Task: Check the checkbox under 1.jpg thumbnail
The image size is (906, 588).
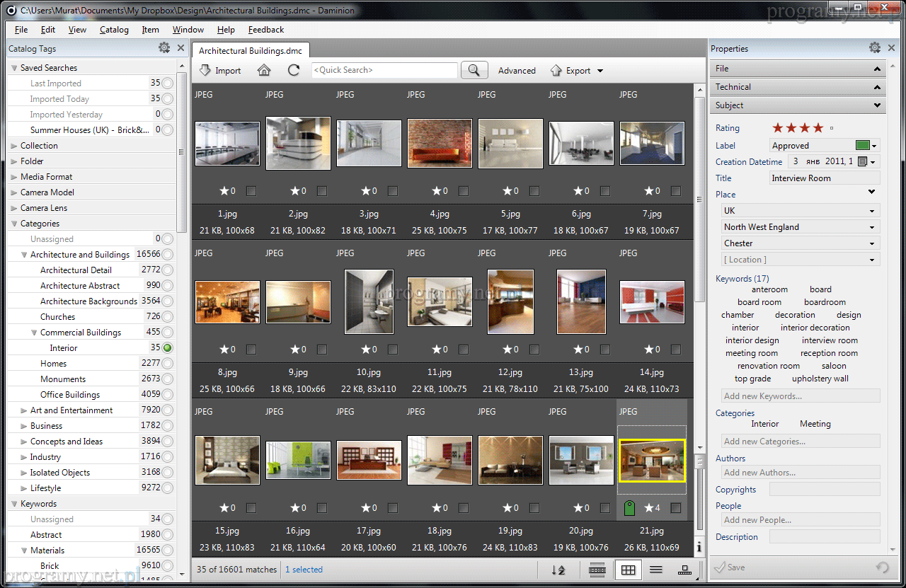Action: [x=251, y=191]
